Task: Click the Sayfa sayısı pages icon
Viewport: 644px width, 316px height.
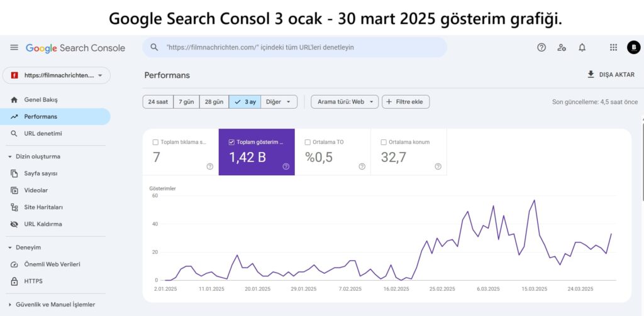Action: click(x=14, y=173)
